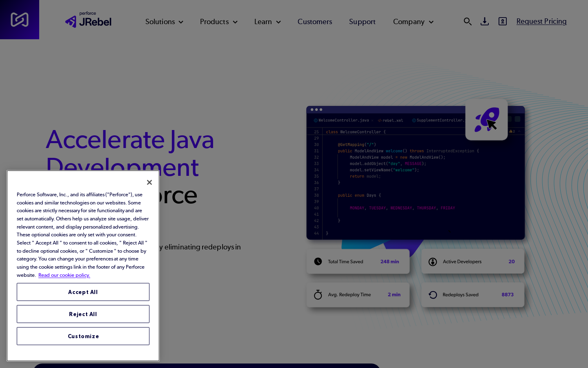Click the 2 min redeploy time value
This screenshot has width=588, height=368.
[x=394, y=295]
